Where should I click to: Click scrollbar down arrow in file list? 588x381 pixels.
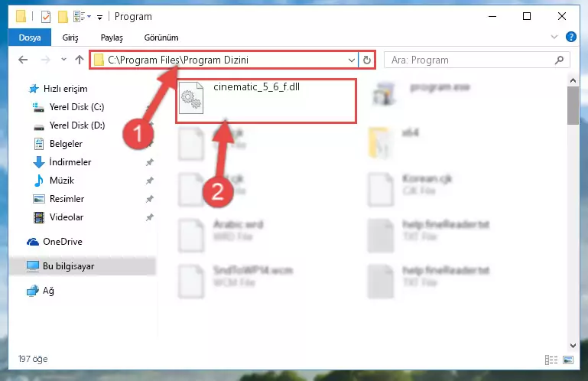(573, 345)
